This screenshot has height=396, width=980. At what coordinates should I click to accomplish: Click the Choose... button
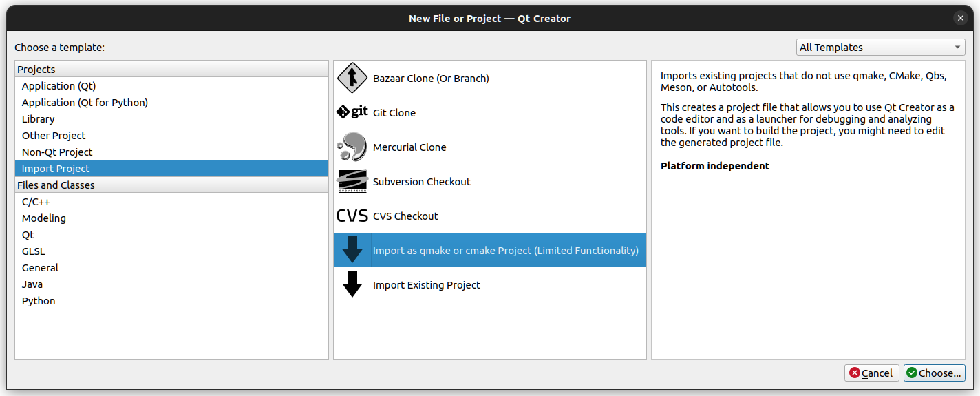click(x=934, y=373)
